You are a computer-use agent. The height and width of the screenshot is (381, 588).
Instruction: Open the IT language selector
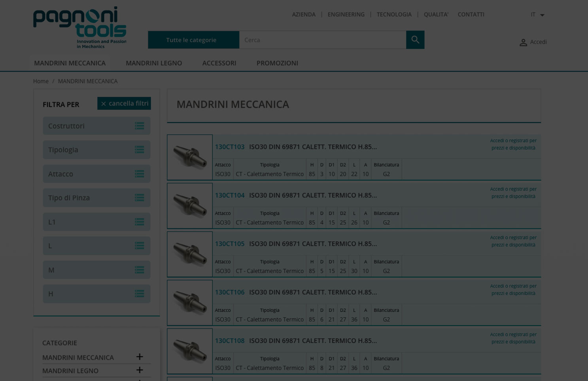point(537,14)
